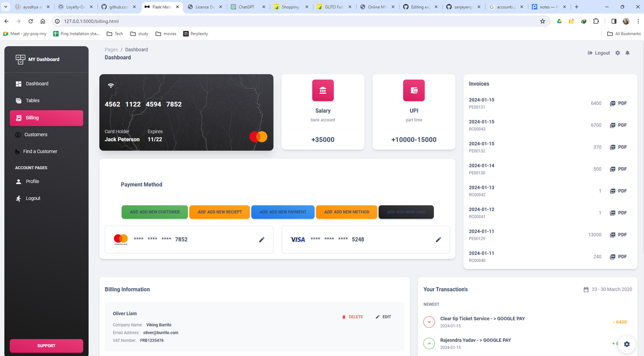Close the Flask Mate tab
The image size is (644, 356).
coord(177,7)
